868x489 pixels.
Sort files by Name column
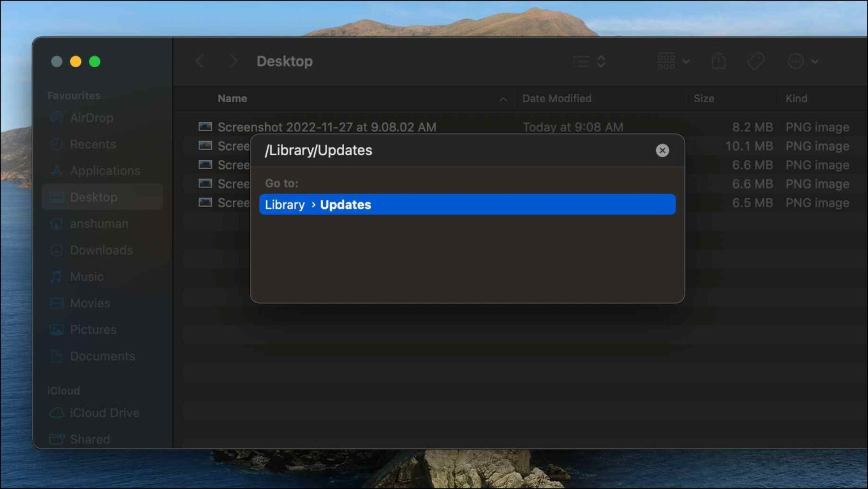pyautogui.click(x=232, y=98)
